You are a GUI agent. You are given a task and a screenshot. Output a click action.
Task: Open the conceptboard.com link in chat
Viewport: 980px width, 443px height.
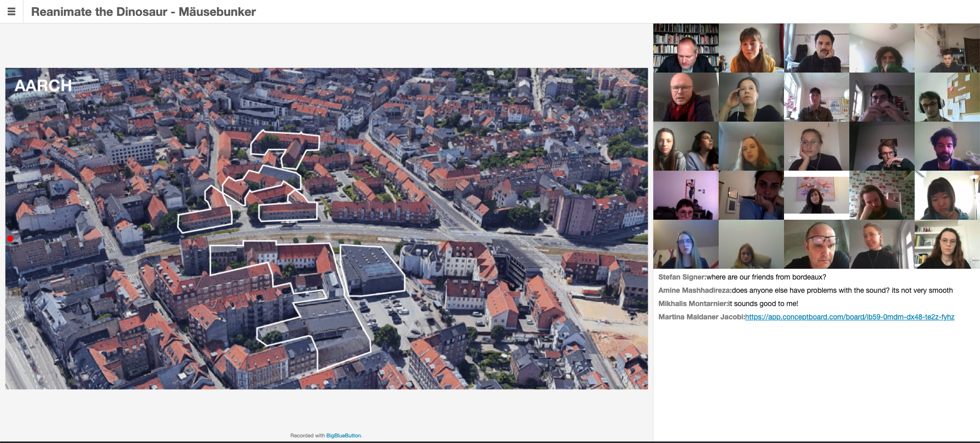point(849,317)
